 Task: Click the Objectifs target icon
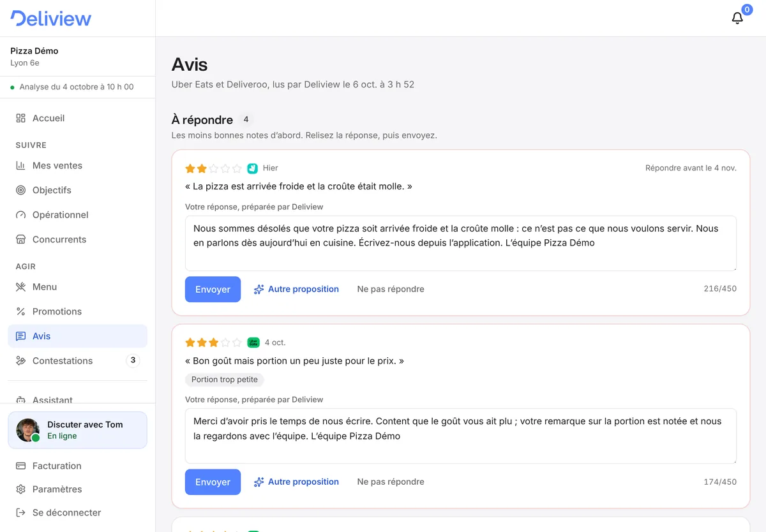click(21, 190)
